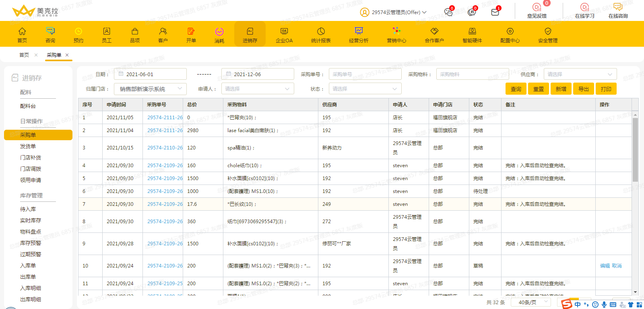Close the 采购单 tab
The height and width of the screenshot is (309, 644).
(67, 55)
